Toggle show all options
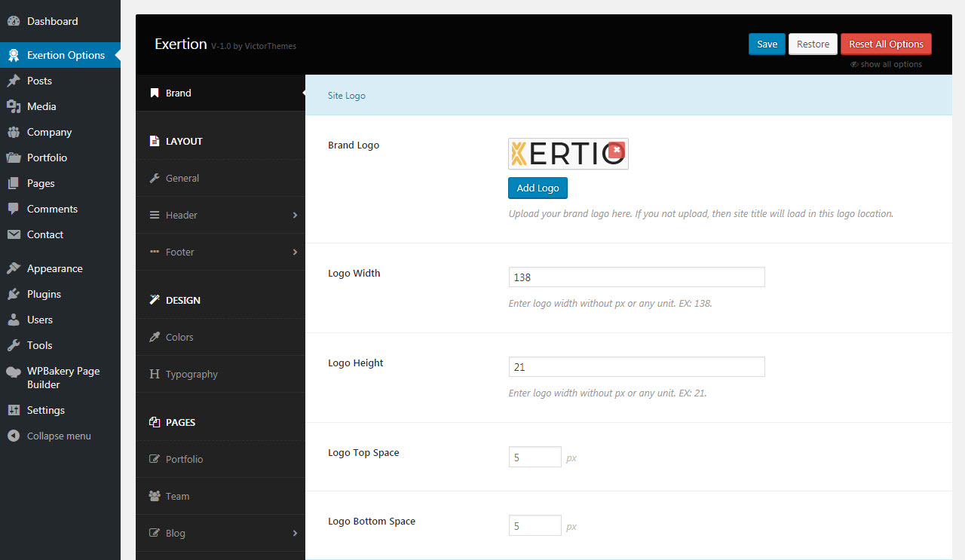This screenshot has width=965, height=560. (887, 64)
